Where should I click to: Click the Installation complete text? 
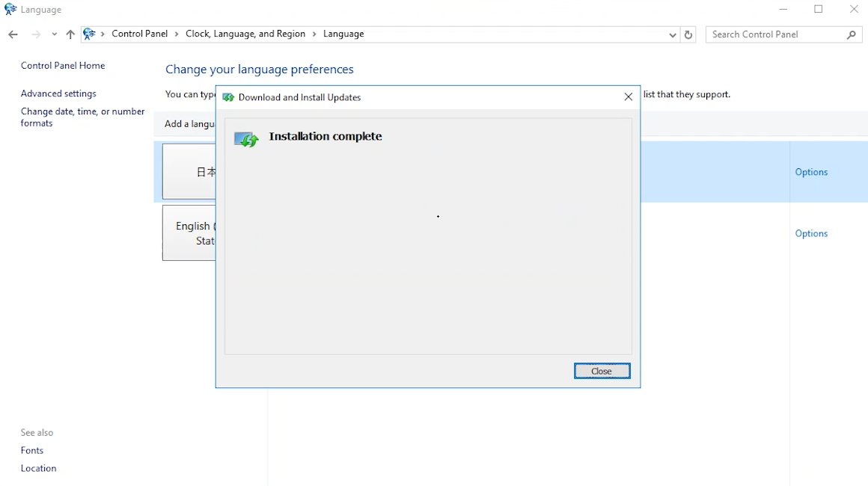pyautogui.click(x=325, y=137)
